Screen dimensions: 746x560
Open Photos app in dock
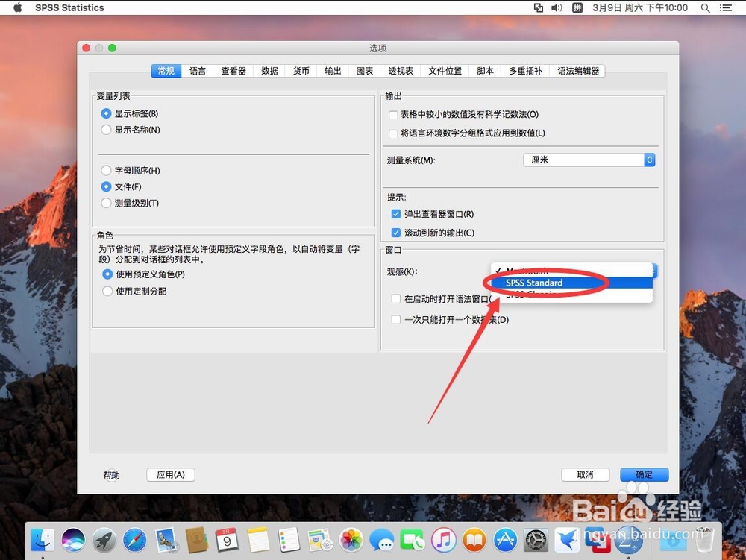351,540
